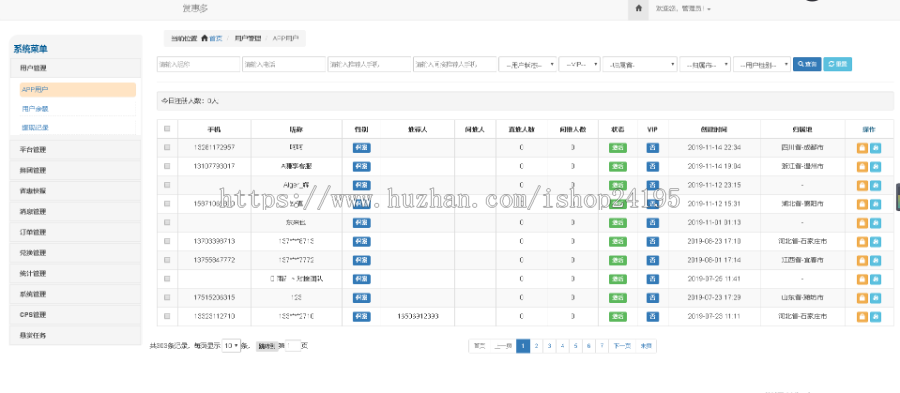Click green status badge in row 2019-11-14 19:04
This screenshot has width=900, height=393.
(x=618, y=166)
